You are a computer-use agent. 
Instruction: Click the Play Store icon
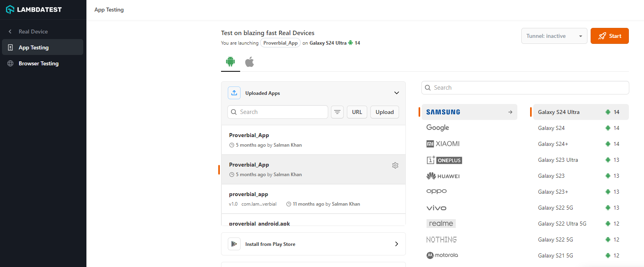tap(234, 244)
